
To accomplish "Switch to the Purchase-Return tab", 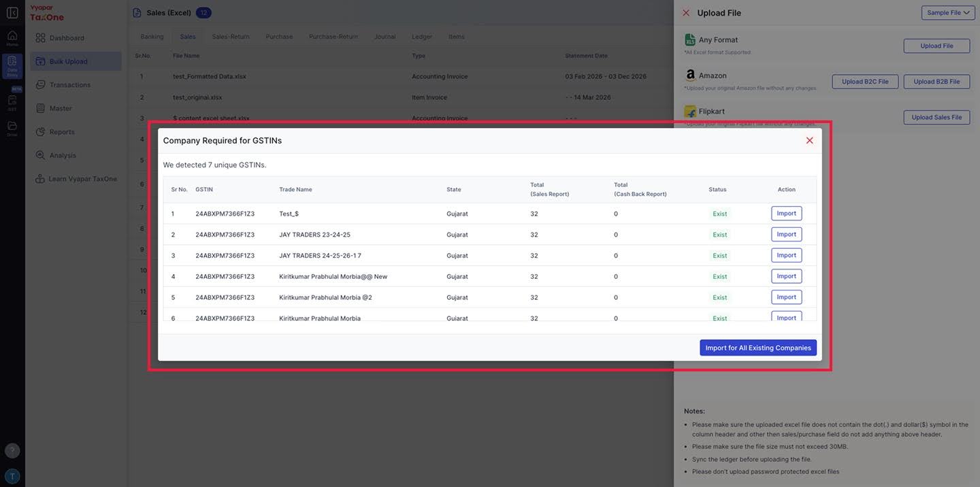I will 333,37.
